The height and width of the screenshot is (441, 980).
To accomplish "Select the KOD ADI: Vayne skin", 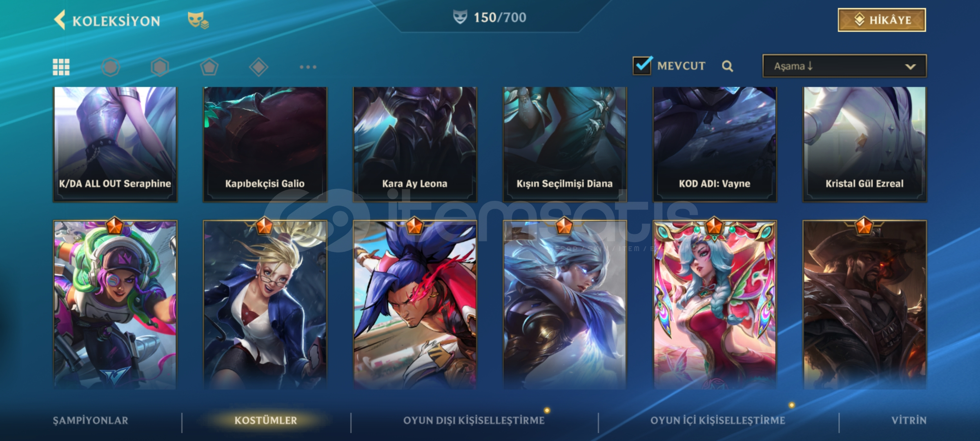I will point(715,144).
